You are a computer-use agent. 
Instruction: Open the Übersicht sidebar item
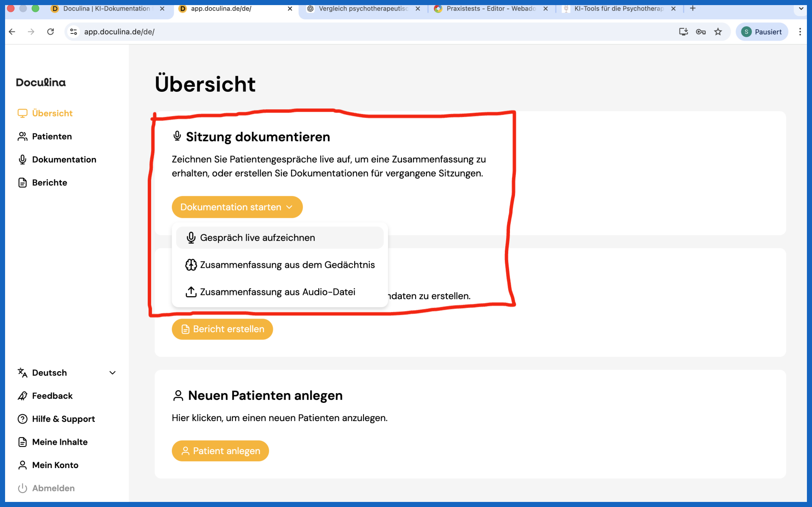(x=45, y=113)
